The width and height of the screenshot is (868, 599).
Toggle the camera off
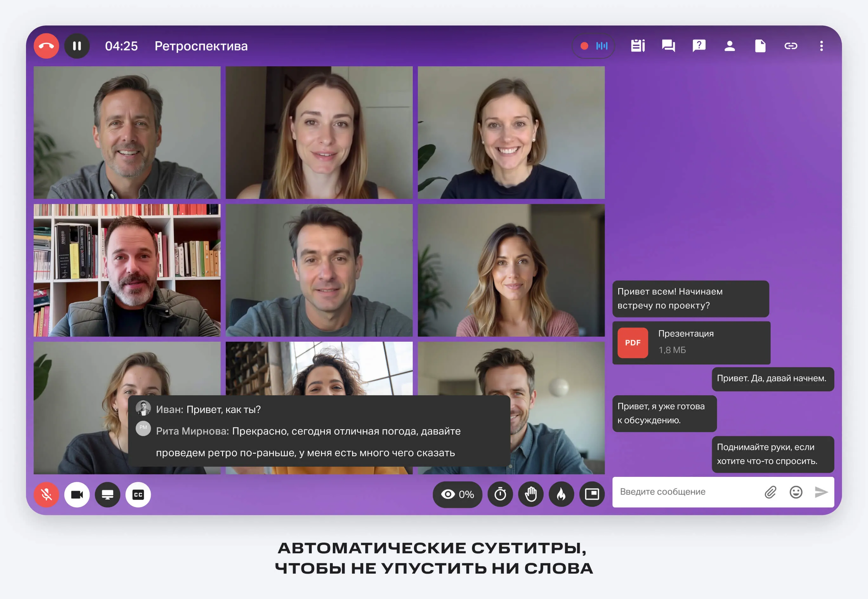[77, 494]
